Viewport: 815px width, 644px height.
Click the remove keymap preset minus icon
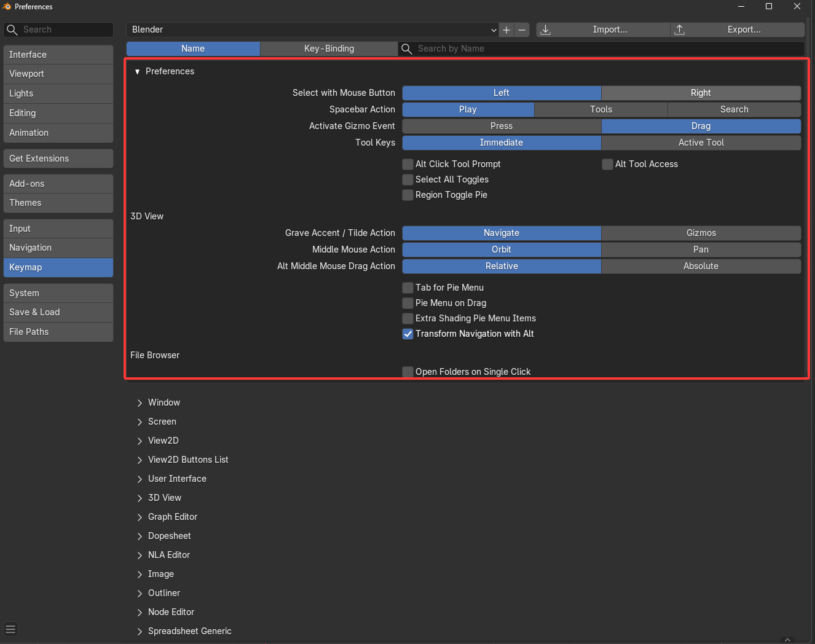pos(522,29)
